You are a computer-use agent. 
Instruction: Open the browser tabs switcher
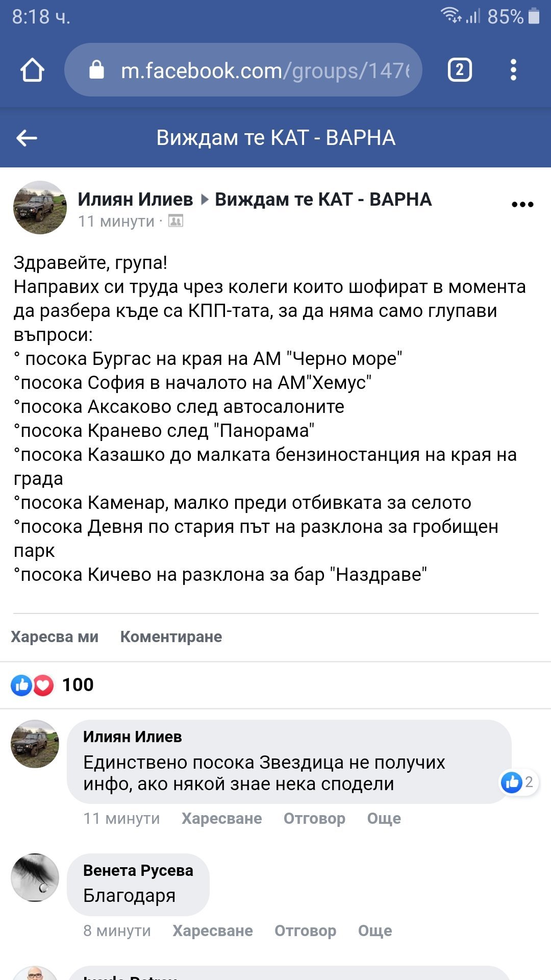click(459, 70)
